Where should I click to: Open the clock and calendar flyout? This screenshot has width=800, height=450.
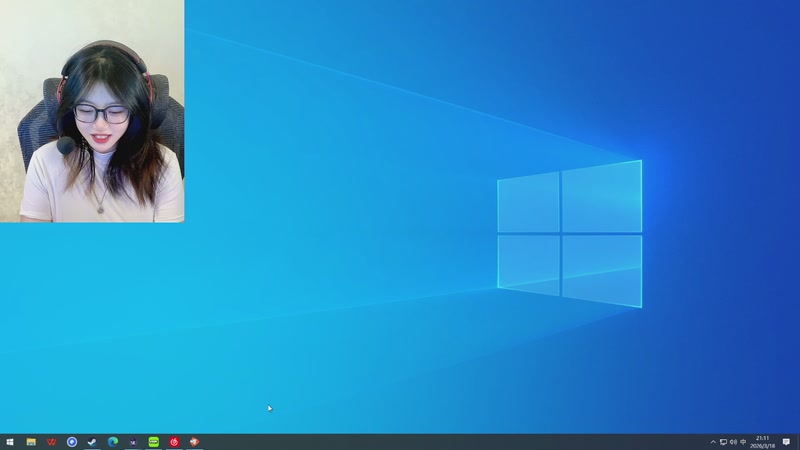pyautogui.click(x=762, y=442)
